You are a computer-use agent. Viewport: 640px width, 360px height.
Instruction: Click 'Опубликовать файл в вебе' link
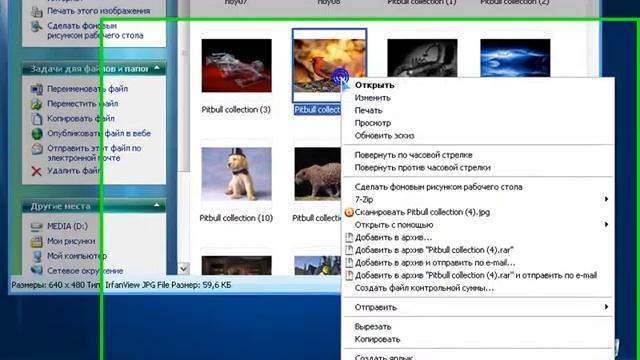99,133
